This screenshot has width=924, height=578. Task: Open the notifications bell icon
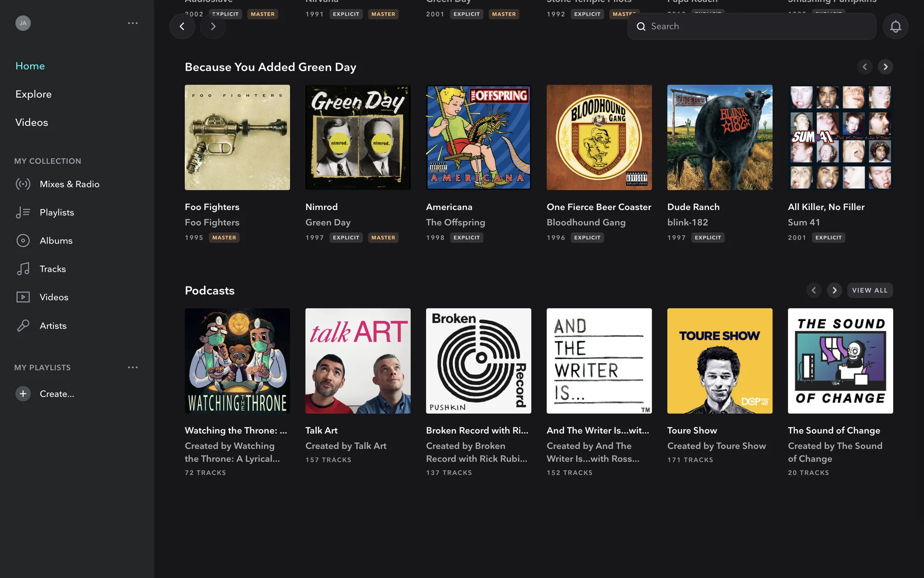[x=895, y=26]
